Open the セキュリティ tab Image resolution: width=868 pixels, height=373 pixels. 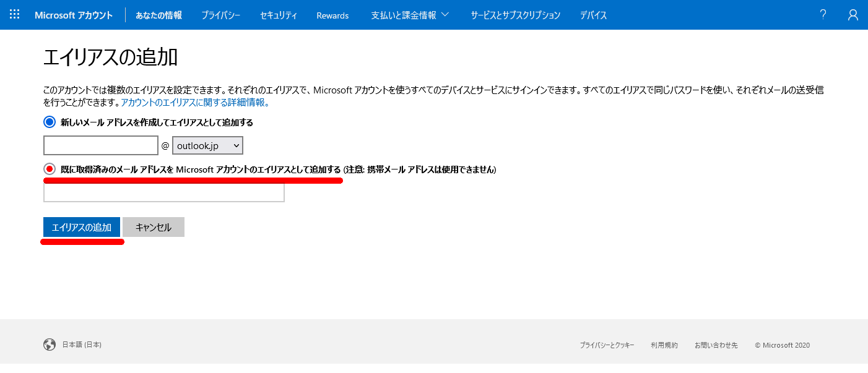(278, 15)
